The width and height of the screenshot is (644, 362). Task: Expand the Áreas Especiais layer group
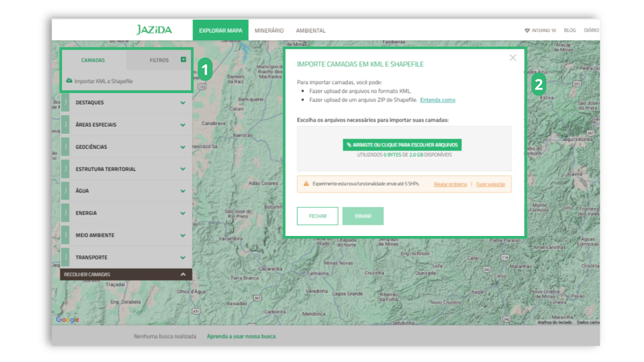[x=126, y=125]
